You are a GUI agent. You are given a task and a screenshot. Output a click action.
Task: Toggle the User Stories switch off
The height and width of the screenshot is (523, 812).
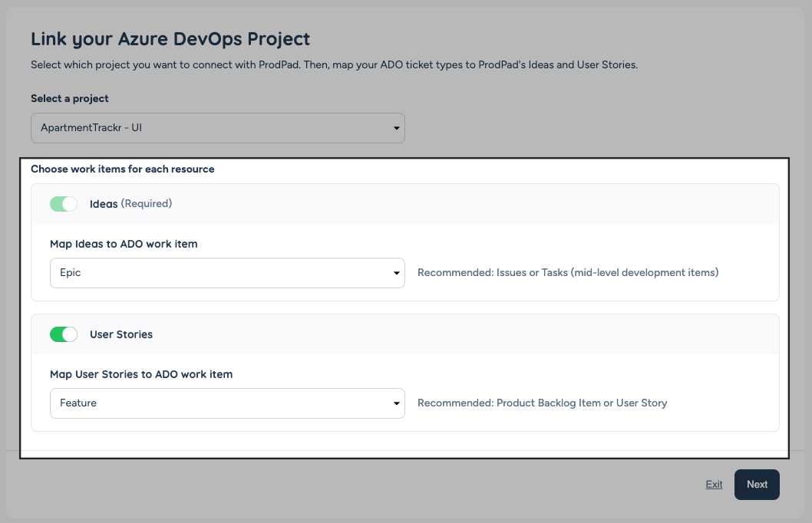[x=64, y=334]
